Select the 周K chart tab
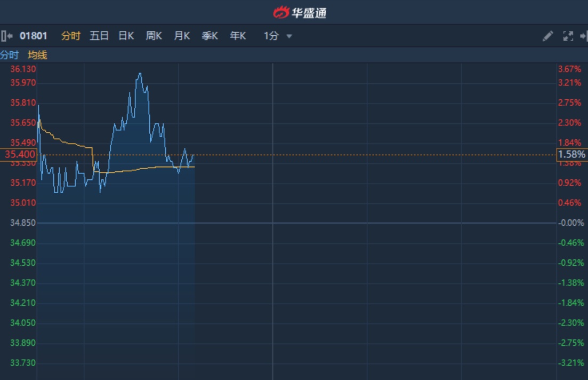 coord(154,36)
